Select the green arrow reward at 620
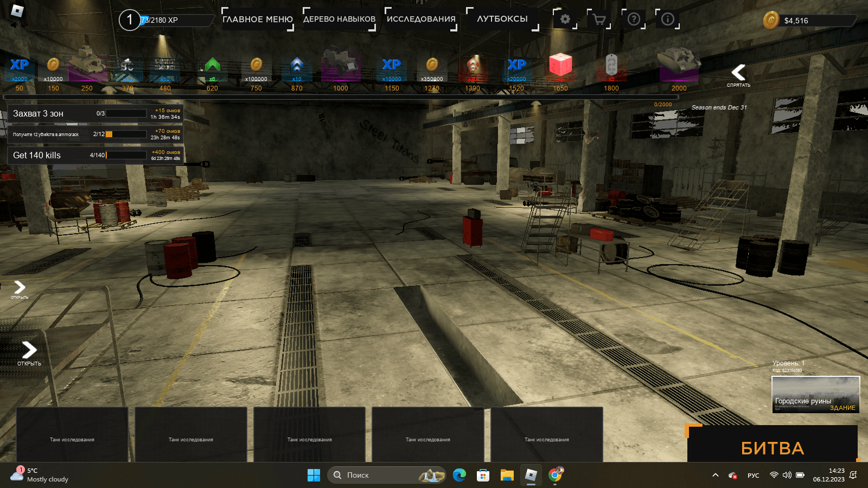 [212, 69]
